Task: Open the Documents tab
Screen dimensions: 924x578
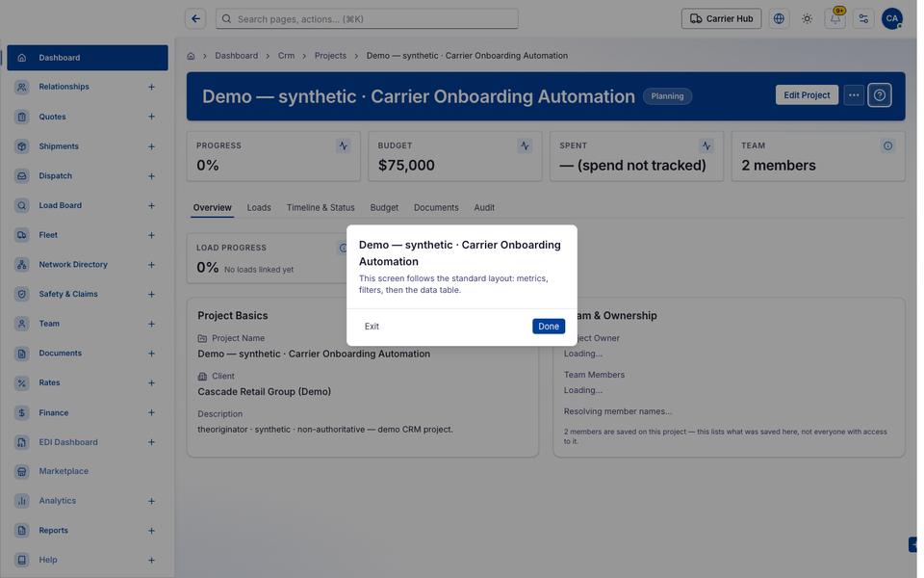Action: [436, 208]
